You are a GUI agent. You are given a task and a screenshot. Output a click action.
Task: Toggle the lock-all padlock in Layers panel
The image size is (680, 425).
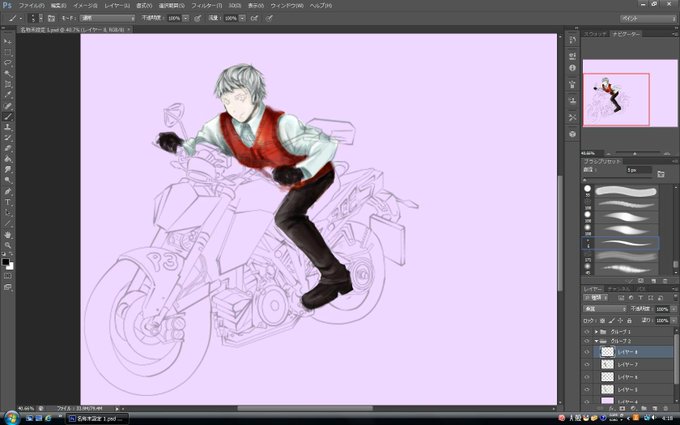(630, 320)
